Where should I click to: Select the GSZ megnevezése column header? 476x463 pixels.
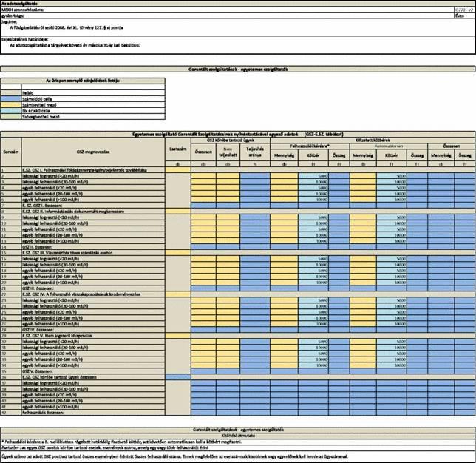(93, 152)
